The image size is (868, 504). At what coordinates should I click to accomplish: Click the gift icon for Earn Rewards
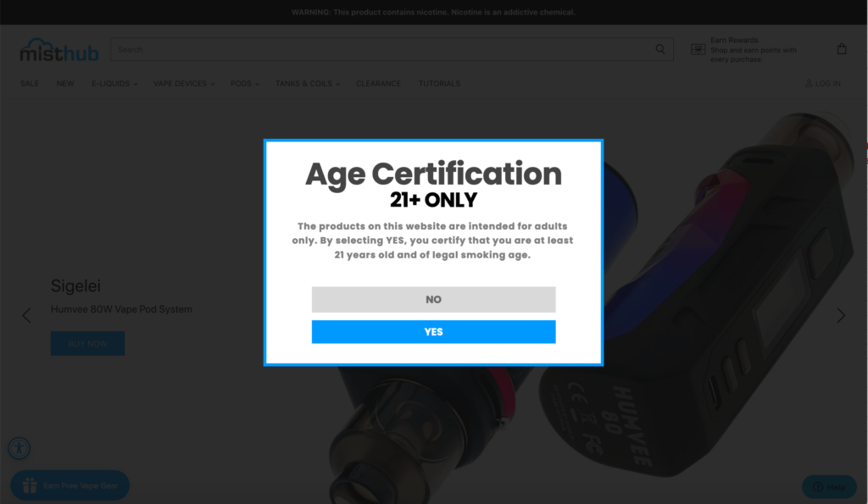coord(697,48)
